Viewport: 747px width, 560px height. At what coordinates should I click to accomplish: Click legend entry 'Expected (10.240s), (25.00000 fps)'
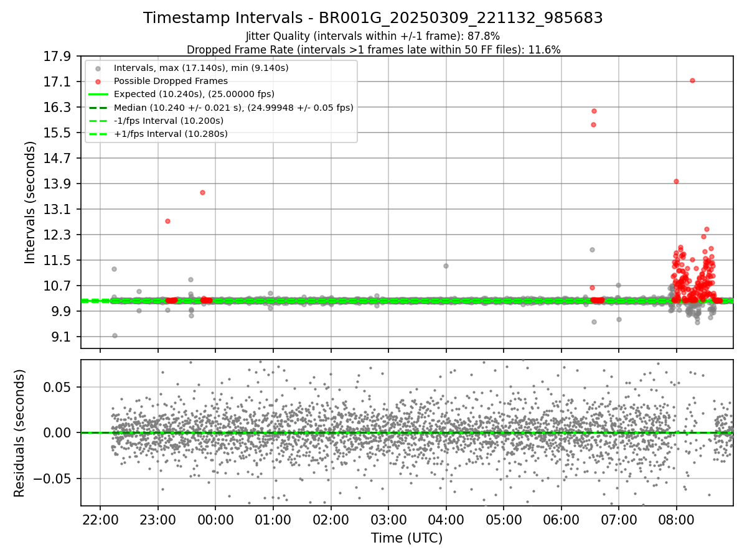(194, 94)
